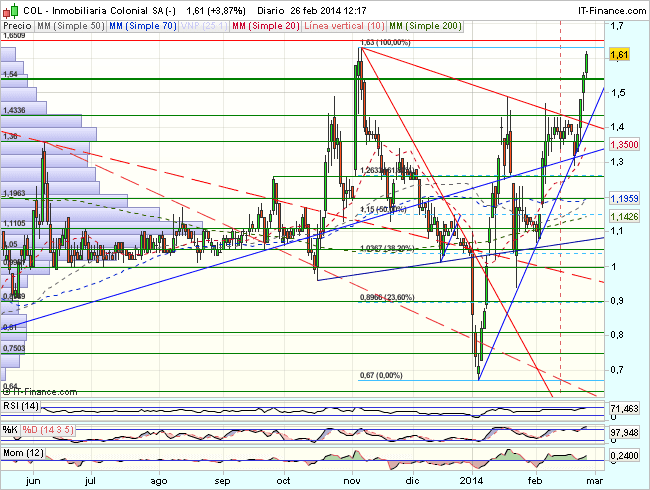The width and height of the screenshot is (650, 490).
Task: Click the 2014 label on time axis
Action: 471,481
